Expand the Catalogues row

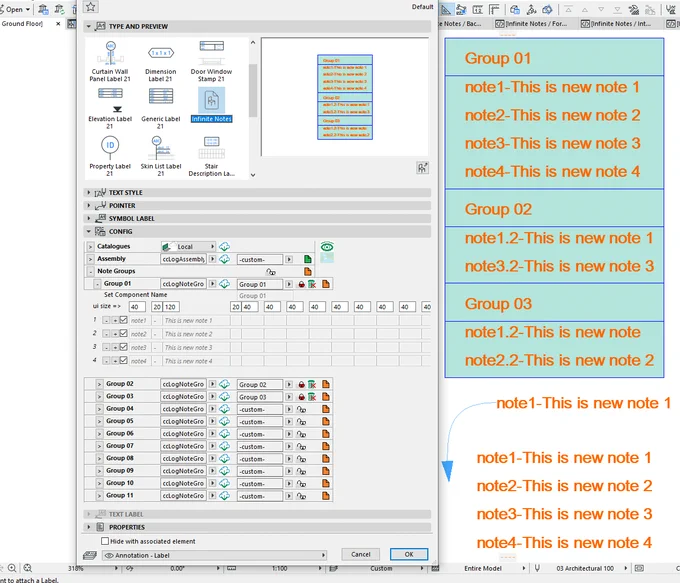click(x=90, y=246)
